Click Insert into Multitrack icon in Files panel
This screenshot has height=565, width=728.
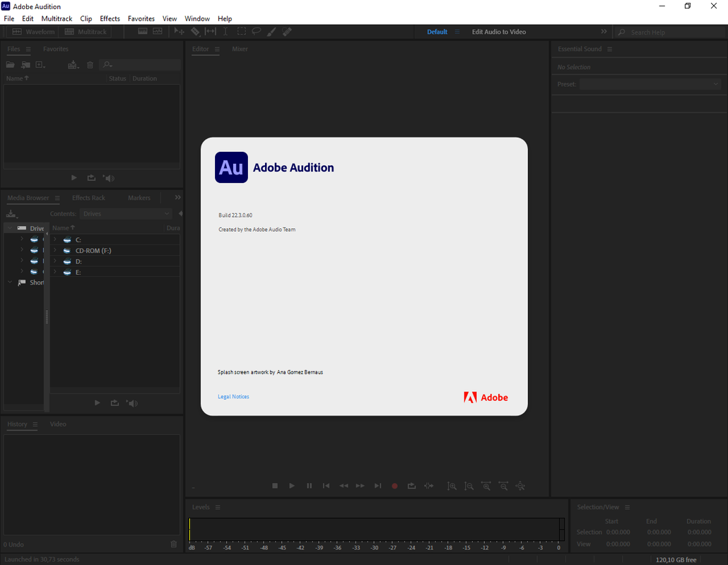pos(74,65)
